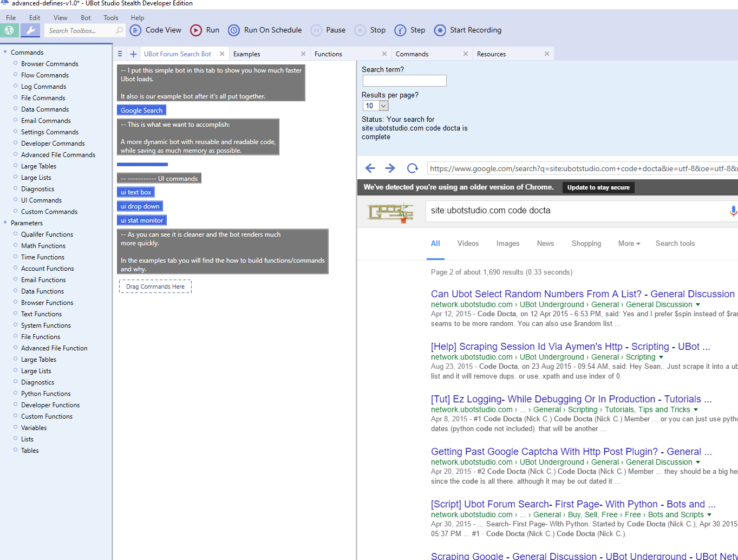Select the Google Search command block
738x560 pixels.
(141, 110)
